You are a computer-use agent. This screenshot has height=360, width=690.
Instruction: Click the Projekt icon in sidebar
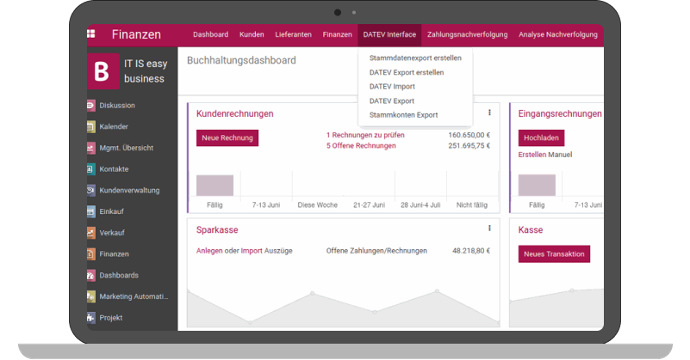91,317
